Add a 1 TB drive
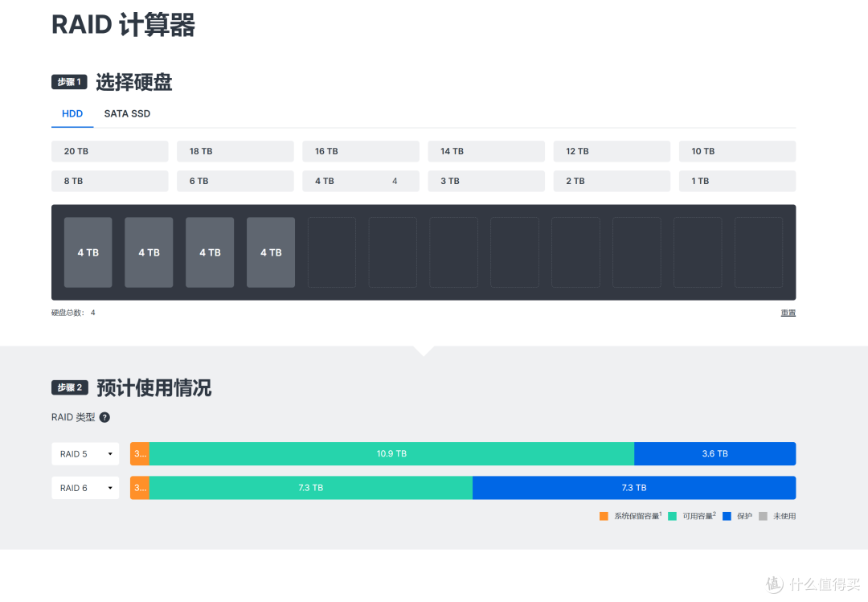Viewport: 868px width, 602px height. point(737,181)
